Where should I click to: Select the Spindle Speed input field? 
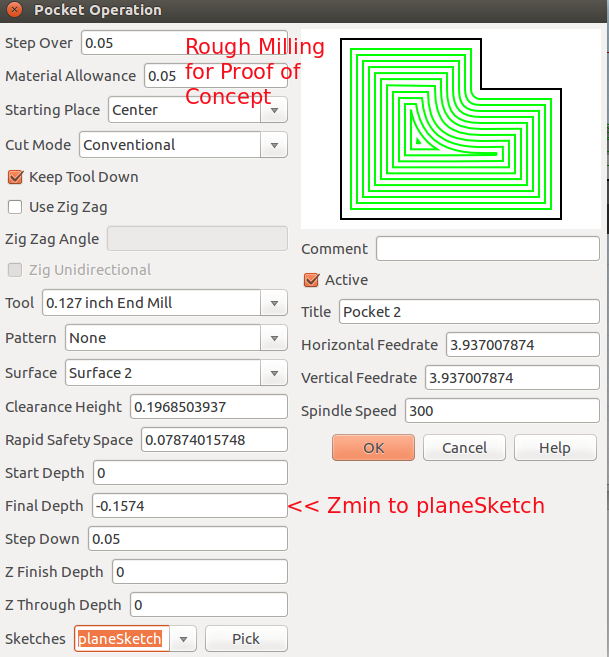tap(500, 411)
